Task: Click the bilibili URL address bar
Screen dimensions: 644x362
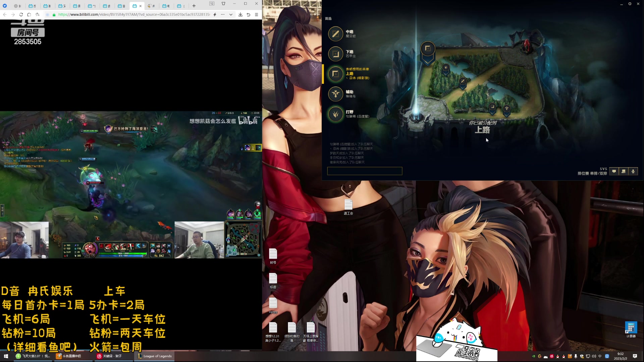Action: click(133, 14)
